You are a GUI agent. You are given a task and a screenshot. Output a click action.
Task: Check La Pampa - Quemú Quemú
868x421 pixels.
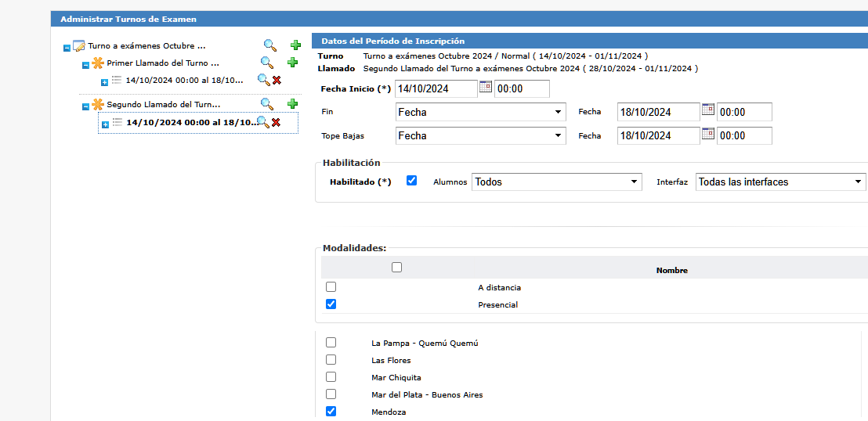331,343
